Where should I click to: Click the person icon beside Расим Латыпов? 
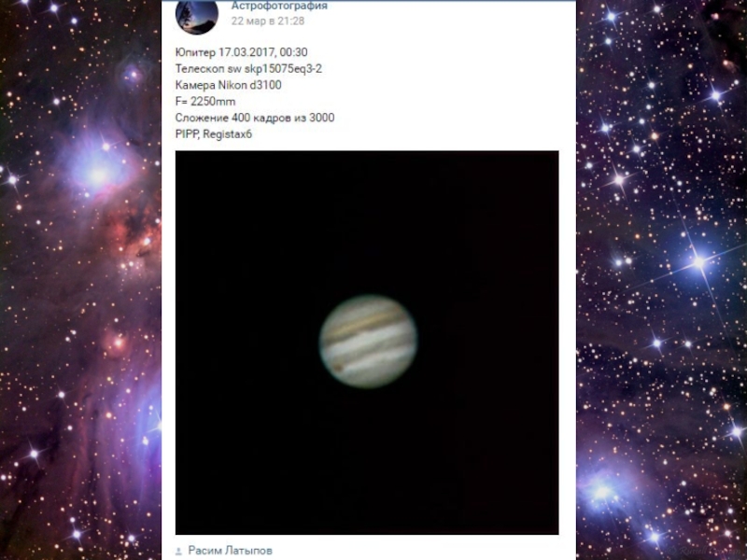(178, 552)
